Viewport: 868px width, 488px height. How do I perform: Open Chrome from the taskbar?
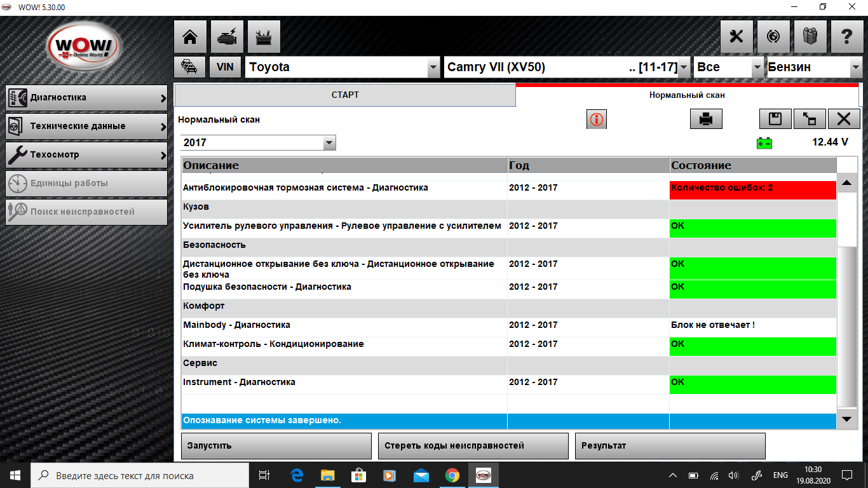(x=452, y=475)
